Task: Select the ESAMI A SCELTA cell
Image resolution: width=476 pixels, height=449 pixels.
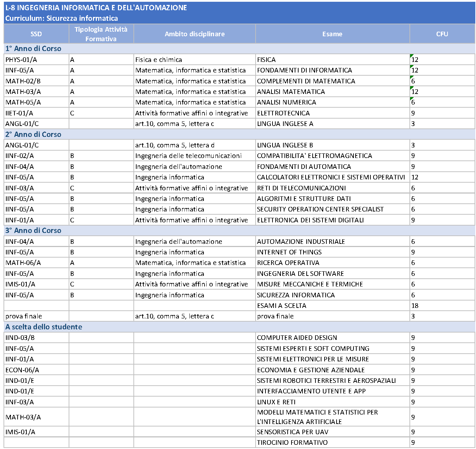Action: pyautogui.click(x=332, y=306)
